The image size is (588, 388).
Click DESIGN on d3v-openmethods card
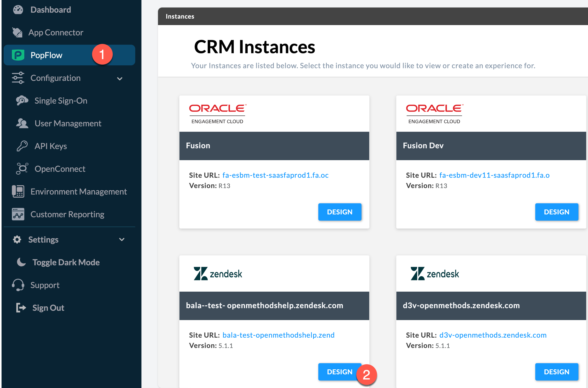click(557, 372)
